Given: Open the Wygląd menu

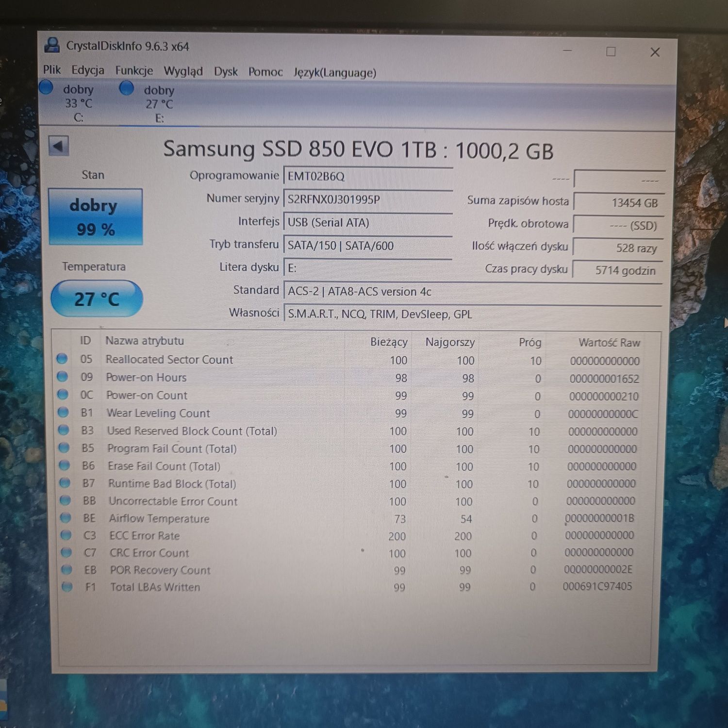Looking at the screenshot, I should point(183,72).
